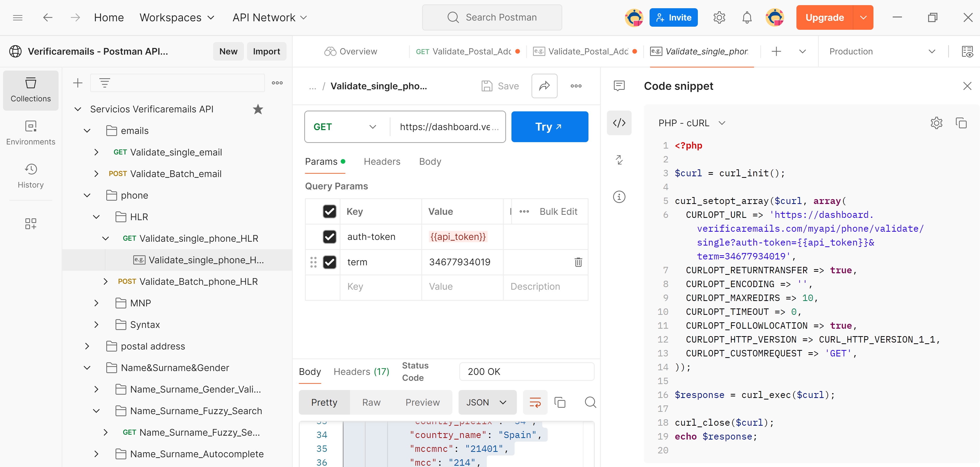Click the Import button

pos(266,51)
